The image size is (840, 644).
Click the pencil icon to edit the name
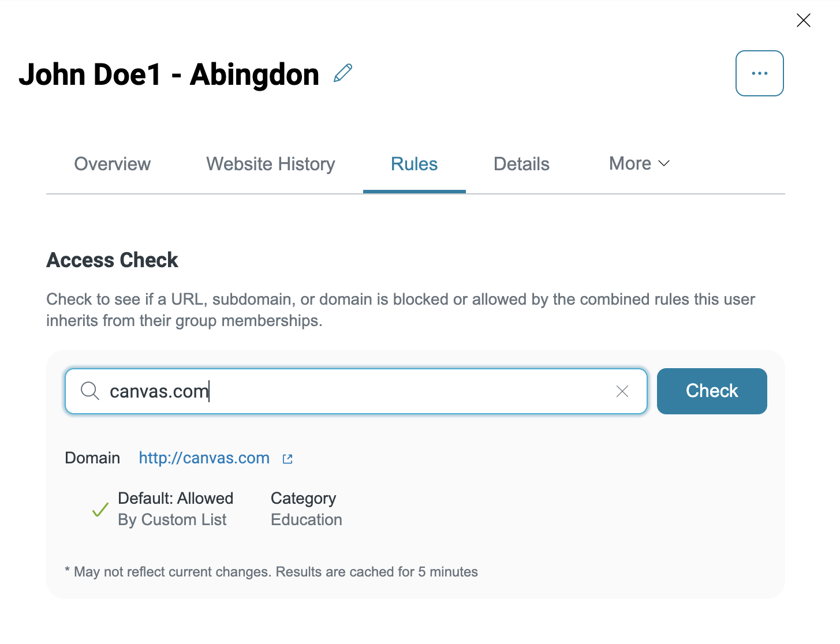[x=343, y=73]
